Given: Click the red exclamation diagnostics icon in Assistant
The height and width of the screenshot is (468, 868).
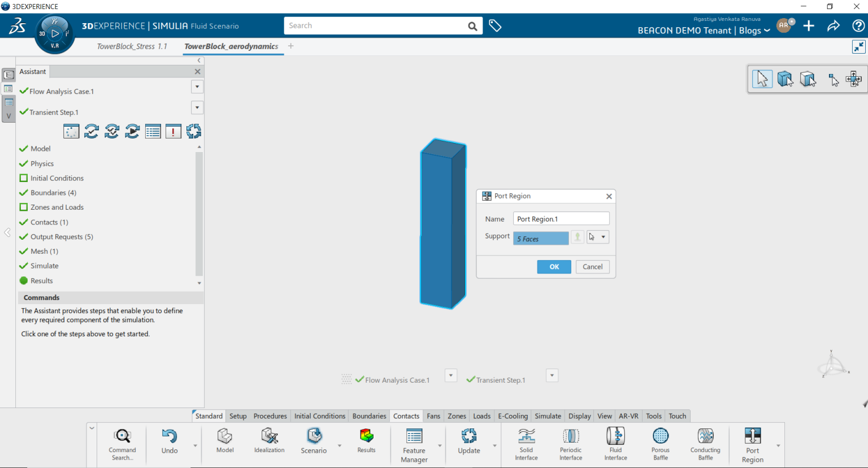Looking at the screenshot, I should (173, 131).
